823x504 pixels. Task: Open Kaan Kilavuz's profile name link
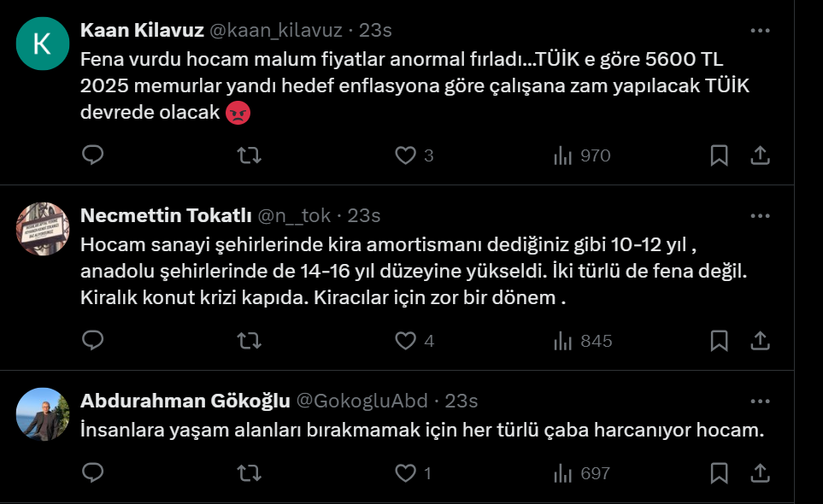click(x=142, y=30)
